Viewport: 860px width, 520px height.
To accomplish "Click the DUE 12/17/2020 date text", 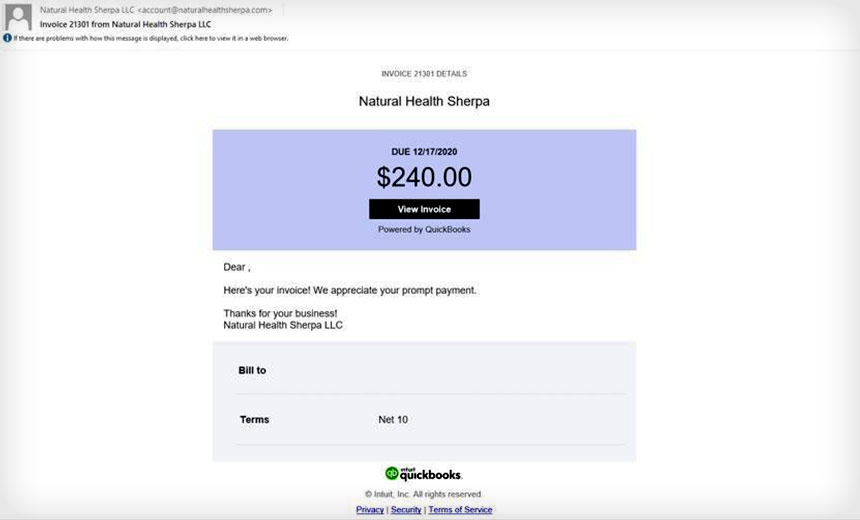I will [x=424, y=152].
